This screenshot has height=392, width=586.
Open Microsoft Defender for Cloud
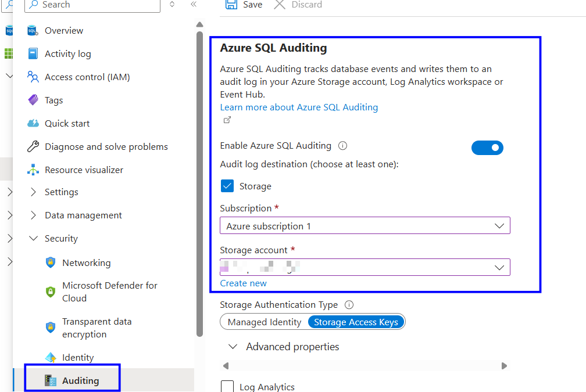pos(110,292)
